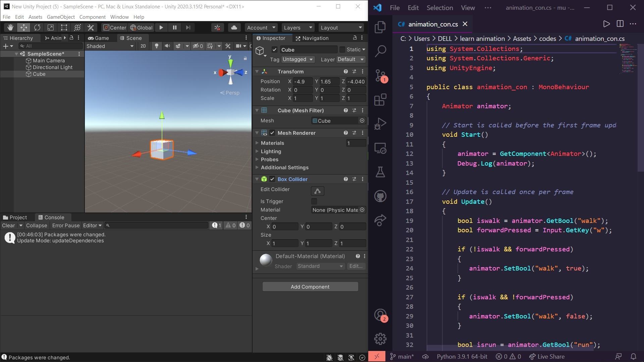Click the GitHub icon in activity bar

[380, 196]
